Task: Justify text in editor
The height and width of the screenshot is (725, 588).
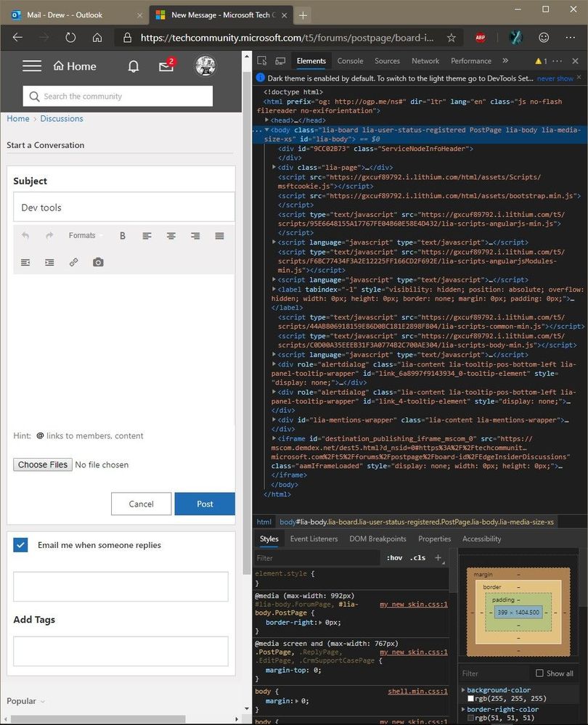Action: [x=219, y=236]
